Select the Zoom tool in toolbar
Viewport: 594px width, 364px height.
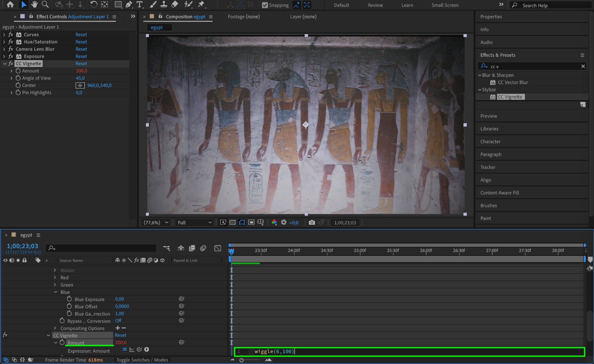[x=45, y=4]
